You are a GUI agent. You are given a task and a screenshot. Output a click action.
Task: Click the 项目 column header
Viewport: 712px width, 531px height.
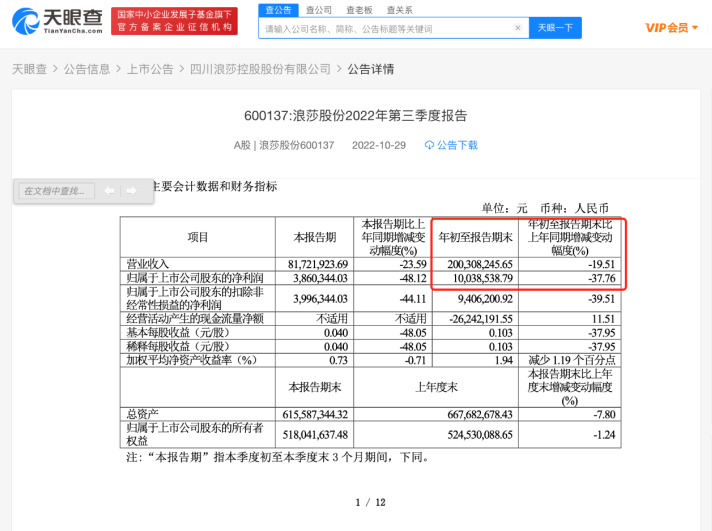tap(198, 237)
